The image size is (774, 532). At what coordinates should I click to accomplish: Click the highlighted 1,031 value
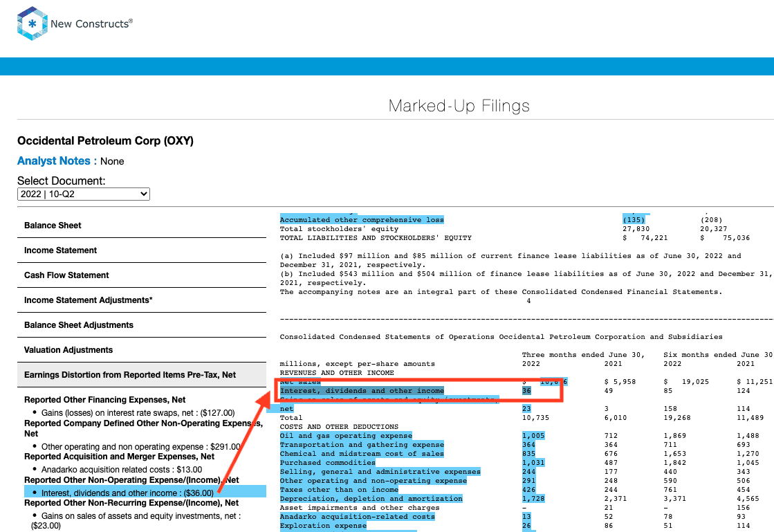coord(533,463)
